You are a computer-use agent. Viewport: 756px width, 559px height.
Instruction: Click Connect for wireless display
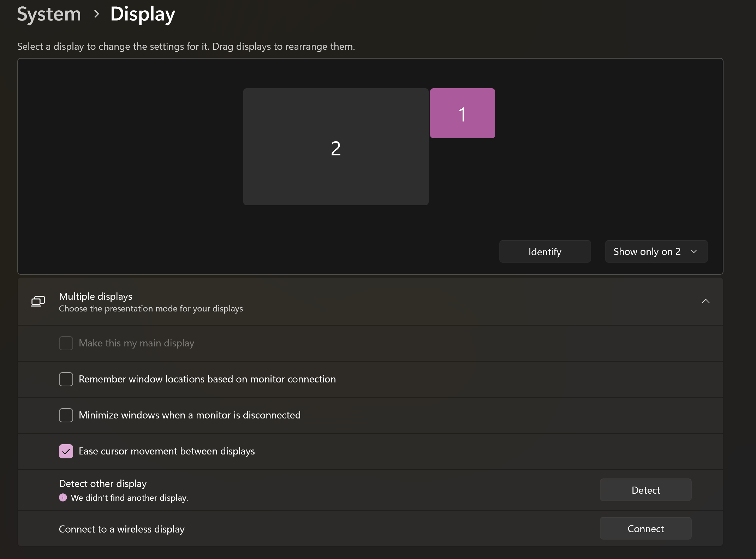645,528
